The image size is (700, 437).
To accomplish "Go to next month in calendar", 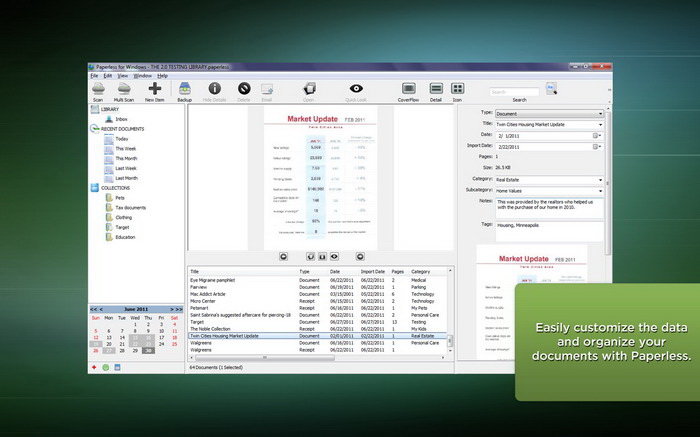I will click(172, 309).
